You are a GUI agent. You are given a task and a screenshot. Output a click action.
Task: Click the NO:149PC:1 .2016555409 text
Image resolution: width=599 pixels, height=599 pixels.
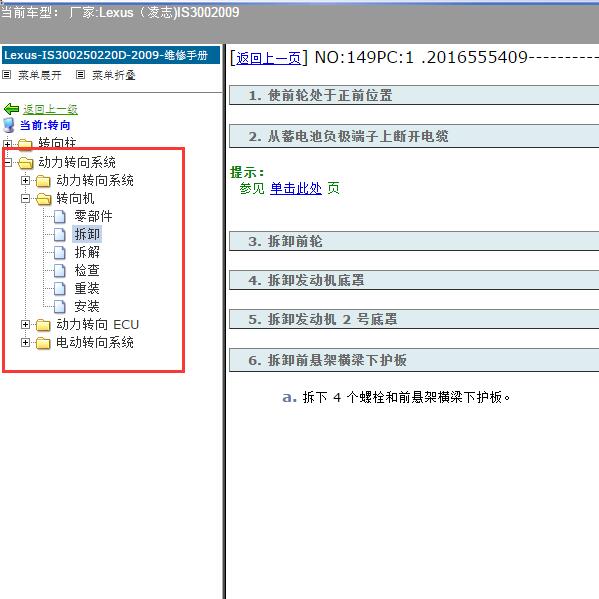421,58
